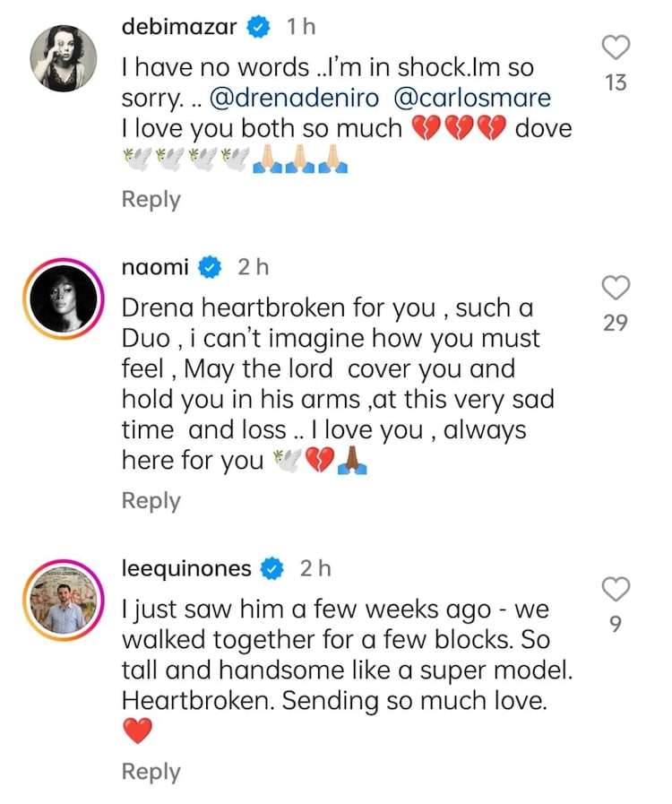Click the blue checkmark next to naomi

(209, 265)
